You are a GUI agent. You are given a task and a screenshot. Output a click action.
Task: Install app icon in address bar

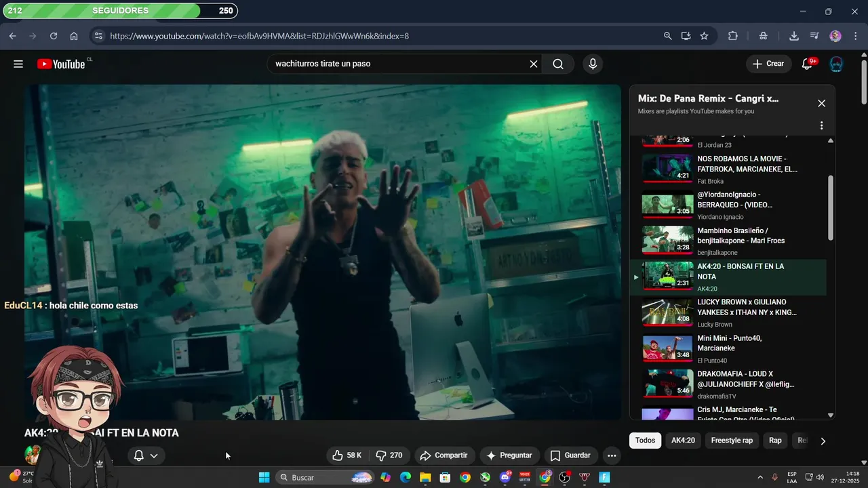pos(686,36)
